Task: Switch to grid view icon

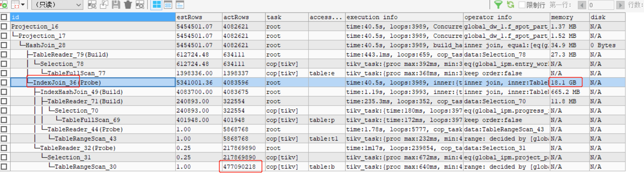Action: click(156, 4)
